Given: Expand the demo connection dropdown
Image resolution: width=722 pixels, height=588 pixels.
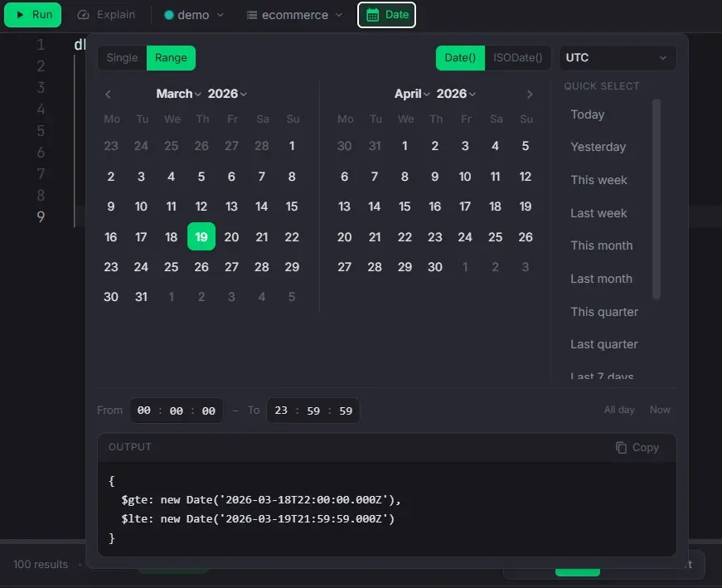Looking at the screenshot, I should pyautogui.click(x=194, y=15).
